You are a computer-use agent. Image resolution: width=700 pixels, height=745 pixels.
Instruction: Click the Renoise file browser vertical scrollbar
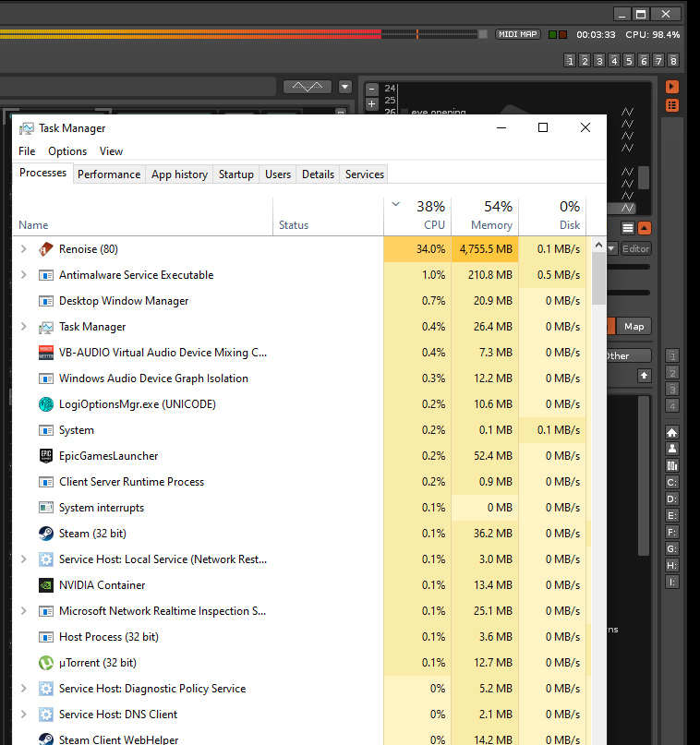coord(644,475)
